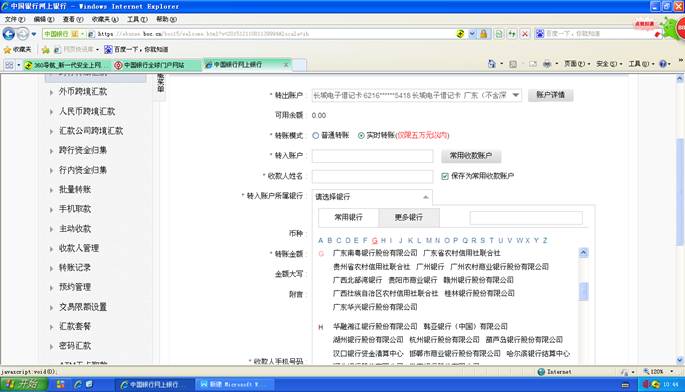The width and height of the screenshot is (685, 392).
Task: Click the printer icon in command bar
Action: [x=547, y=64]
